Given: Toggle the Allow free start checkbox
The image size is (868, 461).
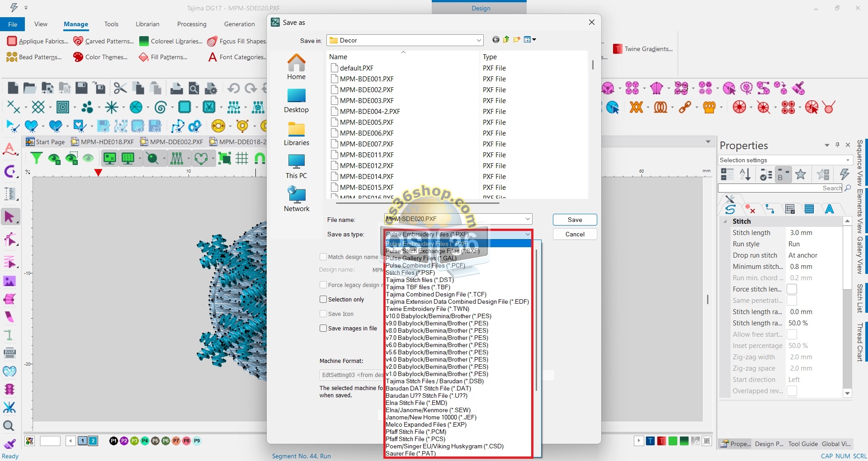Looking at the screenshot, I should [792, 334].
